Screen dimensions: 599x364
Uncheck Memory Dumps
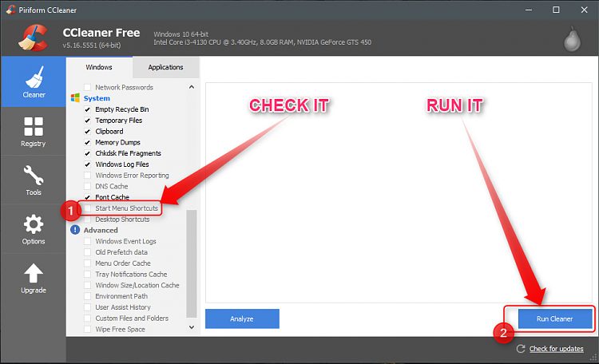88,142
